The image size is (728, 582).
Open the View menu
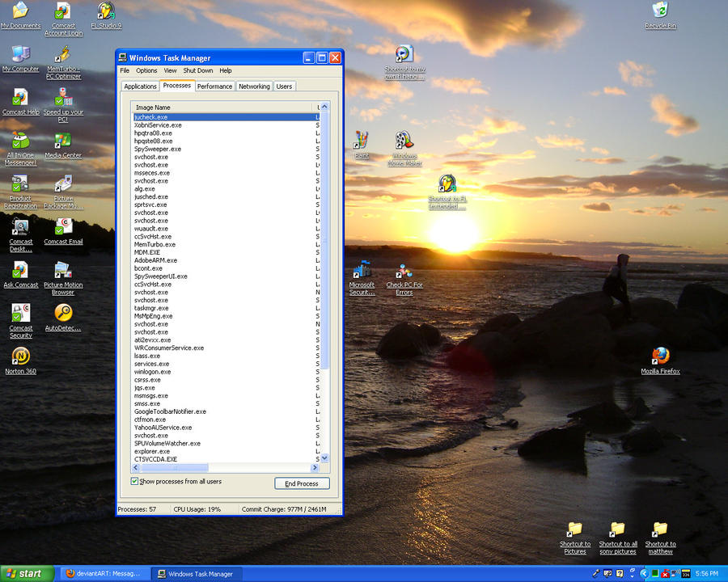[170, 70]
